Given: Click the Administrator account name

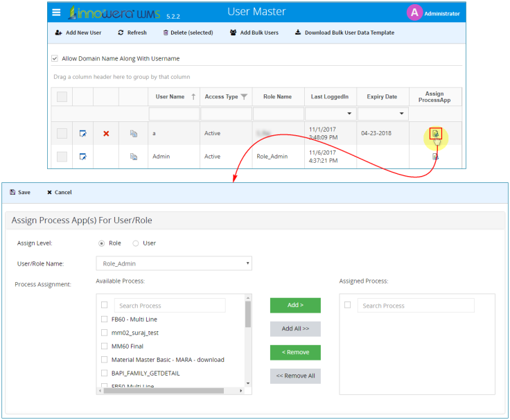Looking at the screenshot, I should click(442, 14).
